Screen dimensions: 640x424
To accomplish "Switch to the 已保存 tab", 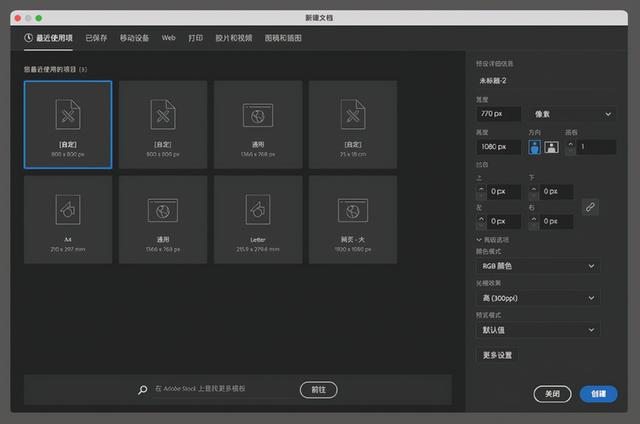I will 96,38.
